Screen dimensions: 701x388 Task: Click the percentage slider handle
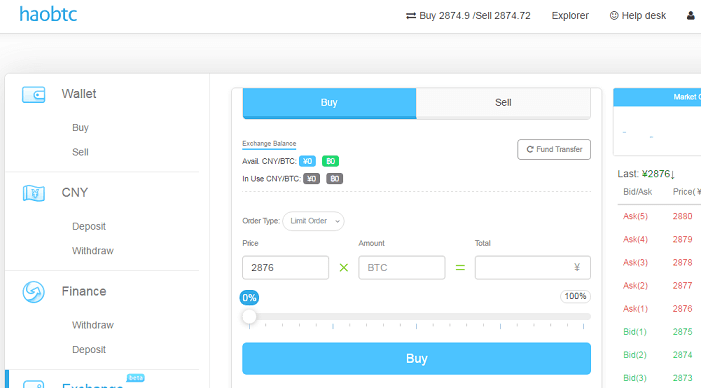249,316
